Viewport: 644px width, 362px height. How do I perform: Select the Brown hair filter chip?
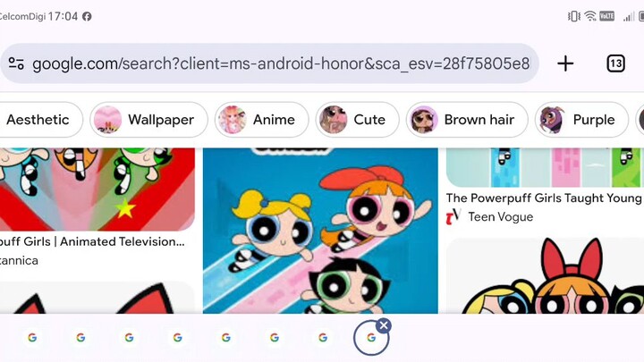coord(467,120)
